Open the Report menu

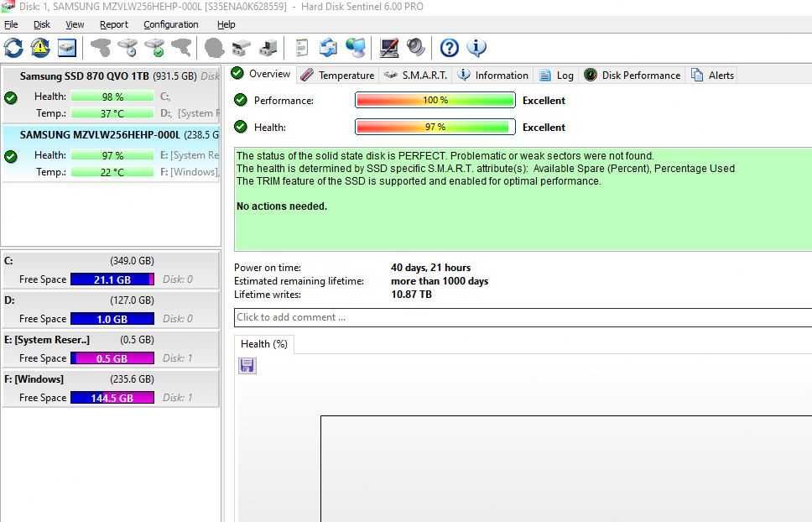pyautogui.click(x=114, y=24)
